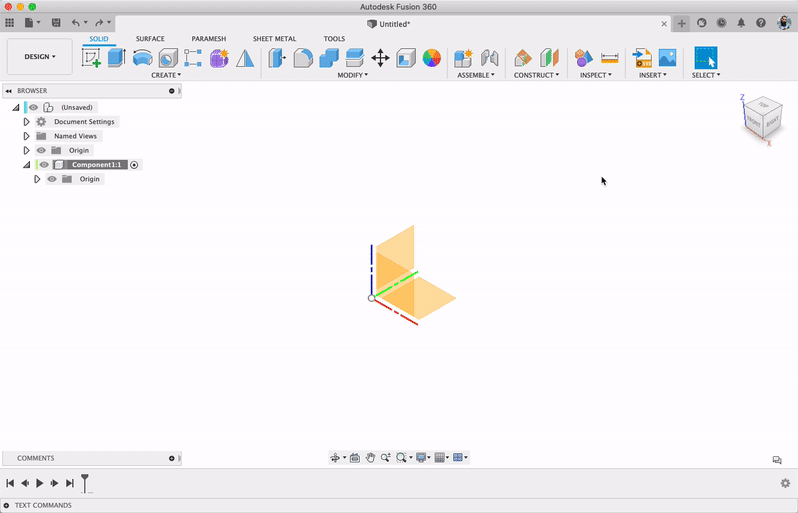Open the Appearance color wheel tool
The width and height of the screenshot is (798, 513).
(x=431, y=58)
